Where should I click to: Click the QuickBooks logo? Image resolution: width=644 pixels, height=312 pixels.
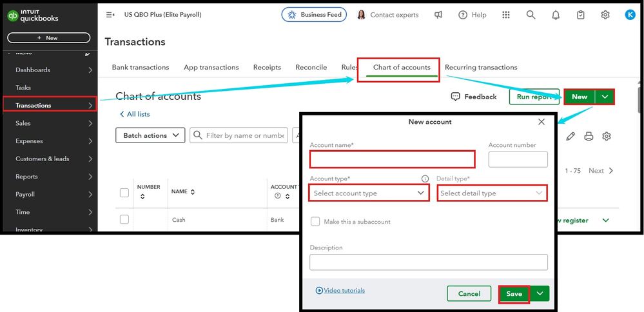(x=33, y=15)
